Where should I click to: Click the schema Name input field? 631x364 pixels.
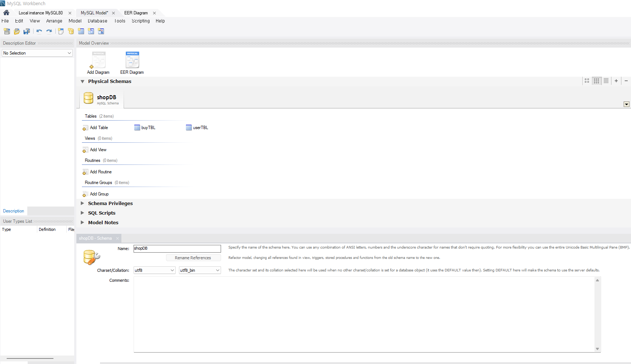177,249
